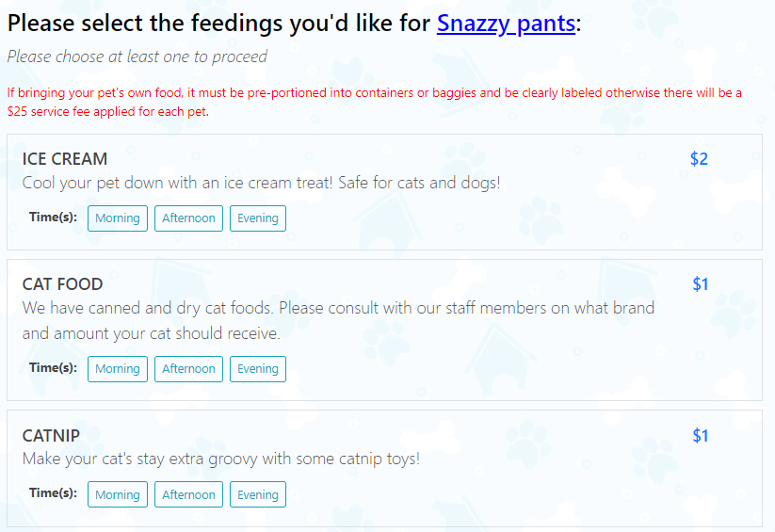Viewport: 775px width, 532px height.
Task: Toggle Evening feeding for Ice Cream
Action: [258, 218]
